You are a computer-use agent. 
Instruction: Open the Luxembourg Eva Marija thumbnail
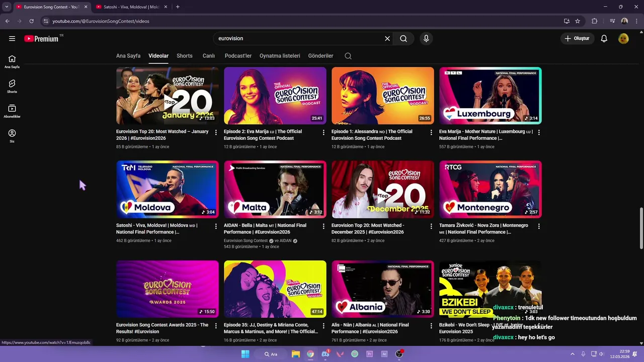491,96
